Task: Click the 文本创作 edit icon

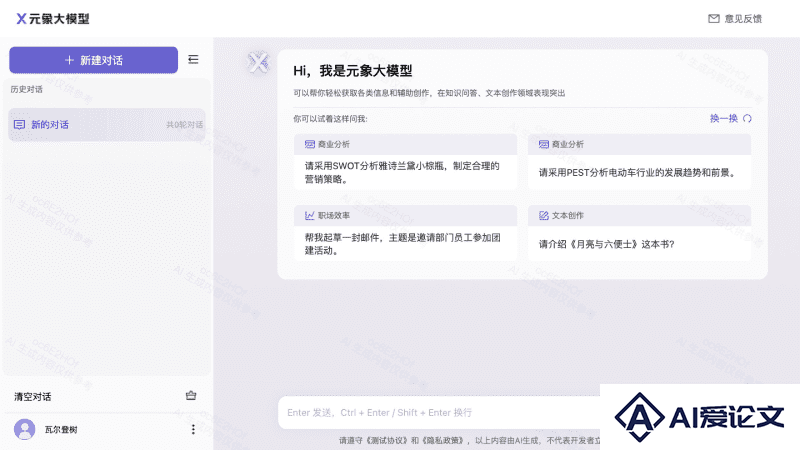Action: coord(544,215)
